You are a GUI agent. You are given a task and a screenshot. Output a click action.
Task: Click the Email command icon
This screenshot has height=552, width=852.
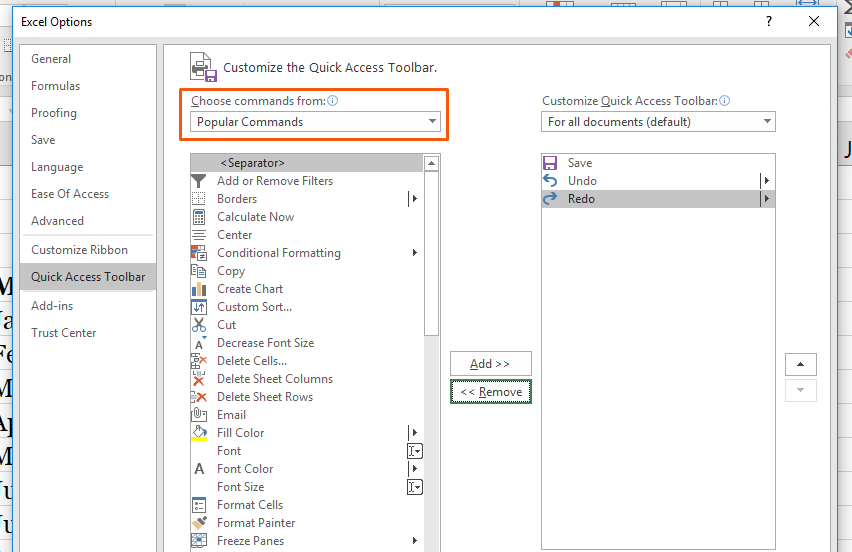pos(199,415)
